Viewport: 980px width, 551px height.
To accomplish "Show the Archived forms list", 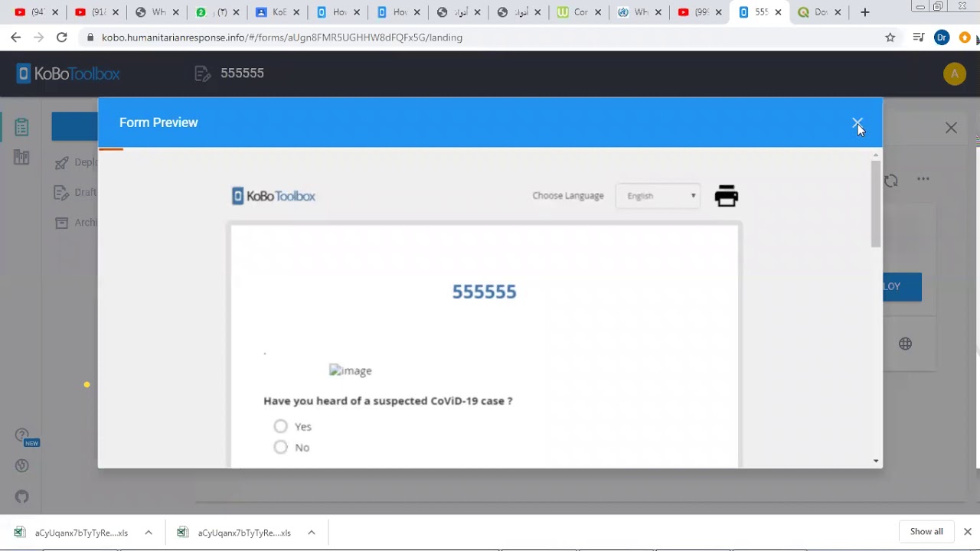I will pyautogui.click(x=75, y=223).
